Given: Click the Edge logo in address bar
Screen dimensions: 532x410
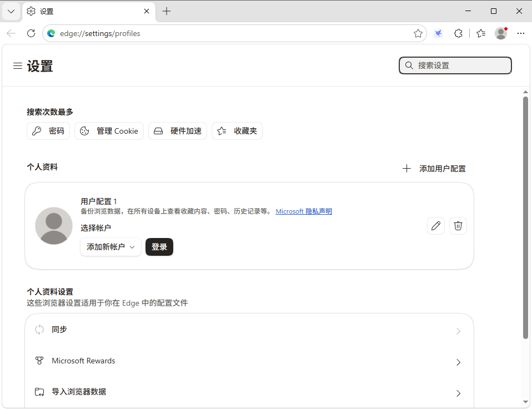Looking at the screenshot, I should pyautogui.click(x=51, y=33).
